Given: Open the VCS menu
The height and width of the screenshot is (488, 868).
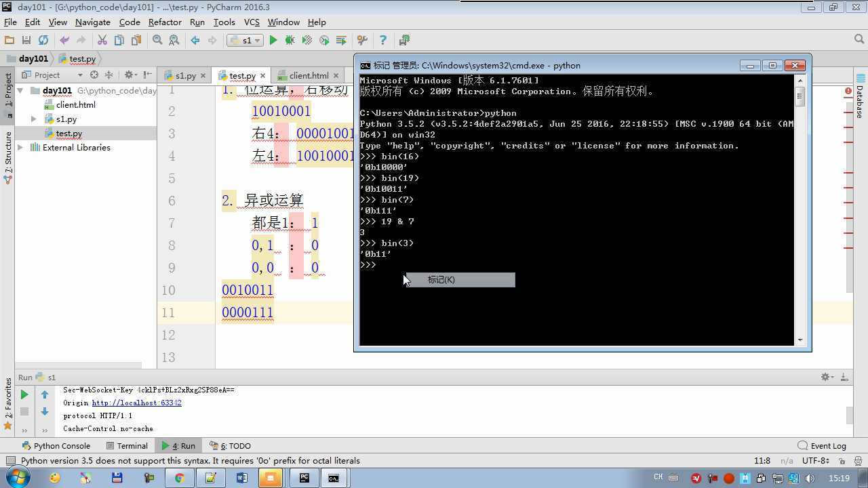Looking at the screenshot, I should (252, 22).
